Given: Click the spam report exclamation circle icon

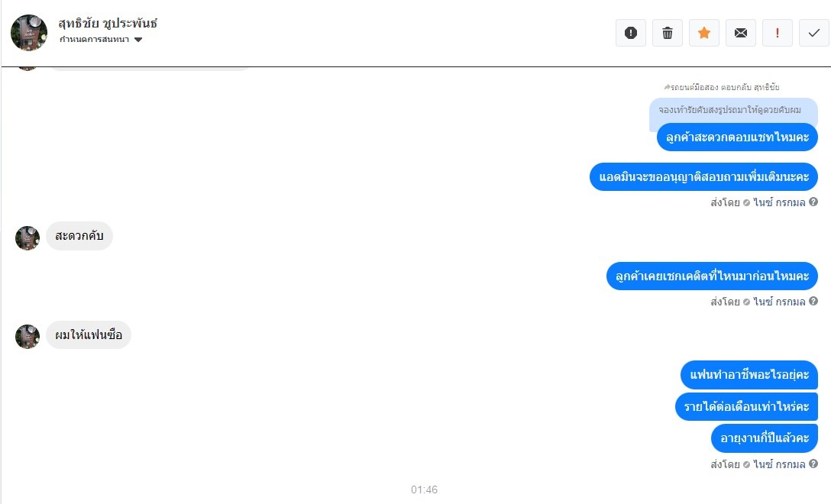Looking at the screenshot, I should [x=631, y=33].
